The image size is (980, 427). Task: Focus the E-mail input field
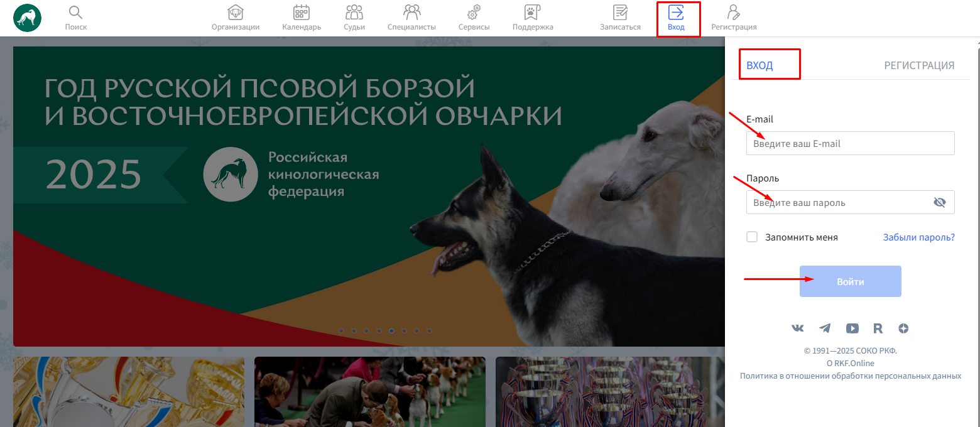point(850,143)
